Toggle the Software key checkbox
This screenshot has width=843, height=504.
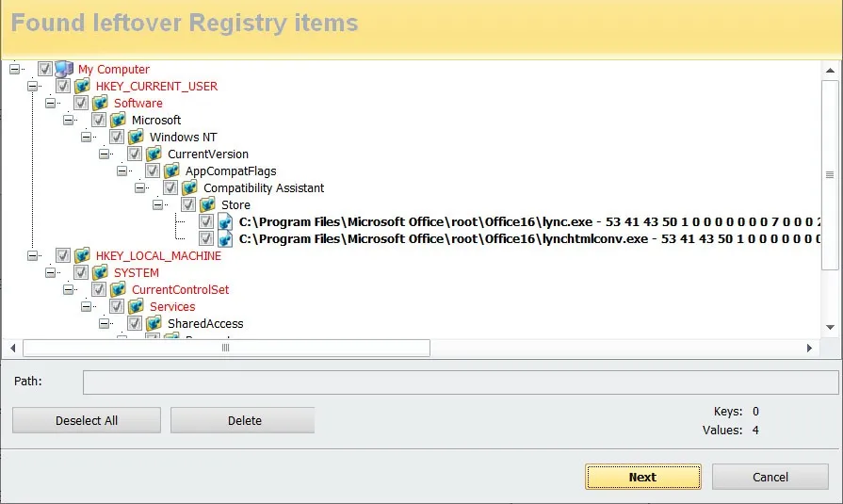(x=81, y=103)
